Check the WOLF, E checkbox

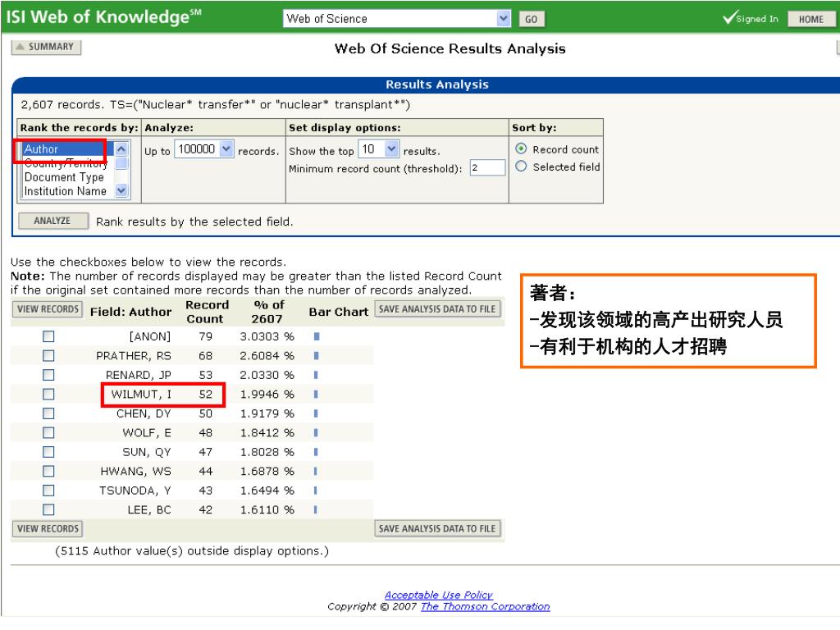(x=48, y=433)
